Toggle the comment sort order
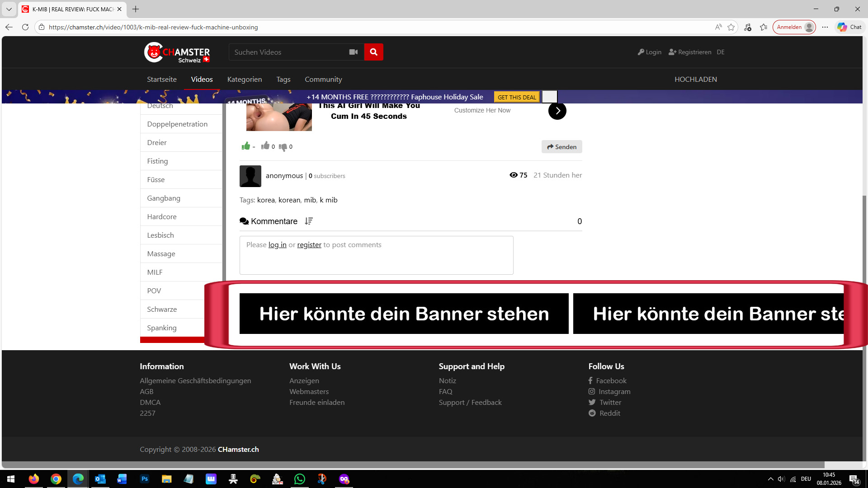Image resolution: width=868 pixels, height=488 pixels. point(309,221)
